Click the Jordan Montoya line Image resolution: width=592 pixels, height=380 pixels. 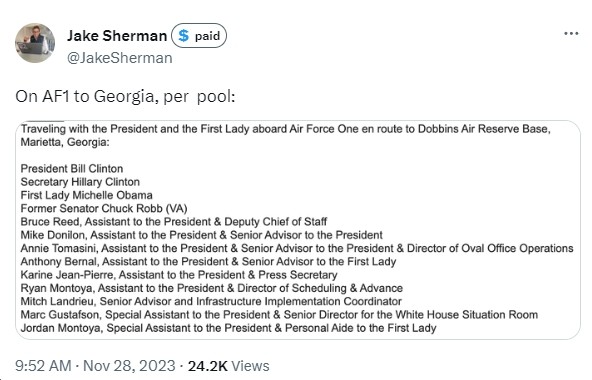click(x=228, y=328)
